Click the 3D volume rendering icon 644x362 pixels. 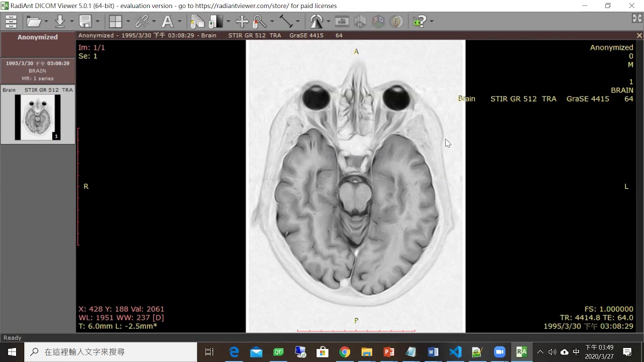coord(378,22)
